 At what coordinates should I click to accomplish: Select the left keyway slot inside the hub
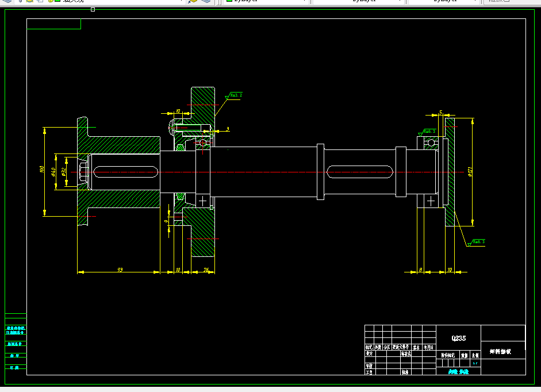pos(125,172)
